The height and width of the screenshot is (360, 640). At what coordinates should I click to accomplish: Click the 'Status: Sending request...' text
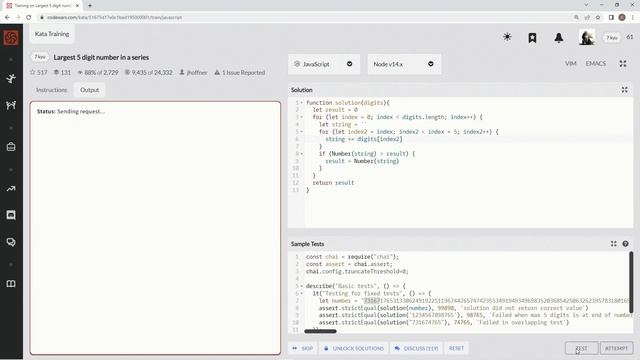point(71,111)
